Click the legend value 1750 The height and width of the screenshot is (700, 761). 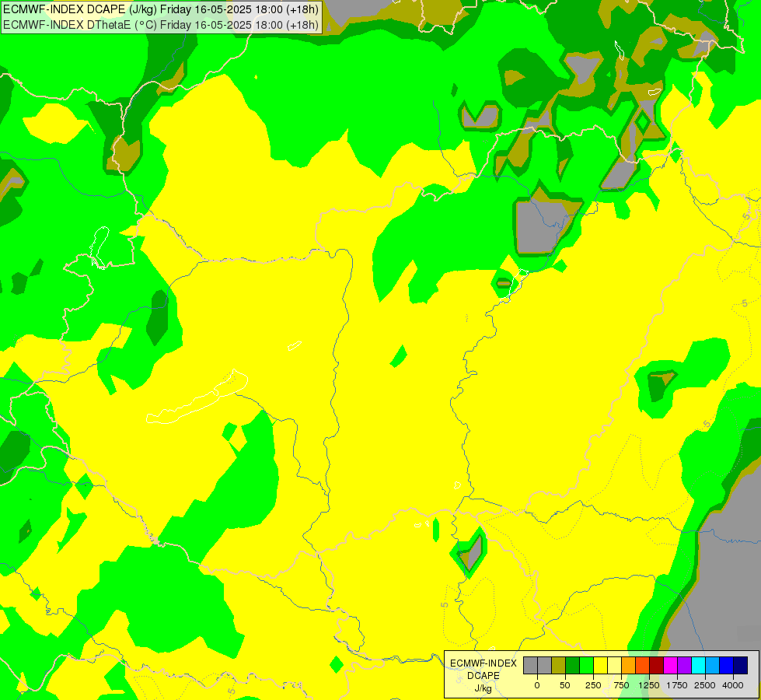pos(677,685)
